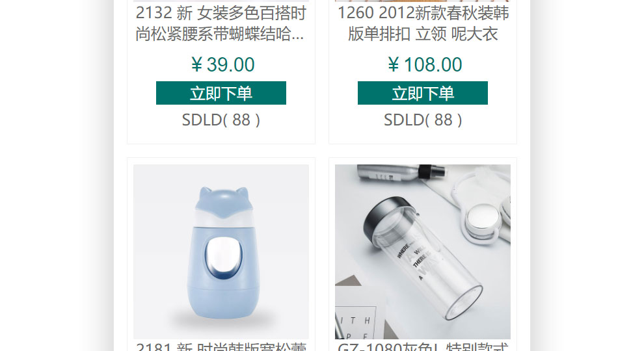Open product title beginning 2181 新 时尚韩版
Image resolution: width=644 pixels, height=351 pixels.
[221, 346]
